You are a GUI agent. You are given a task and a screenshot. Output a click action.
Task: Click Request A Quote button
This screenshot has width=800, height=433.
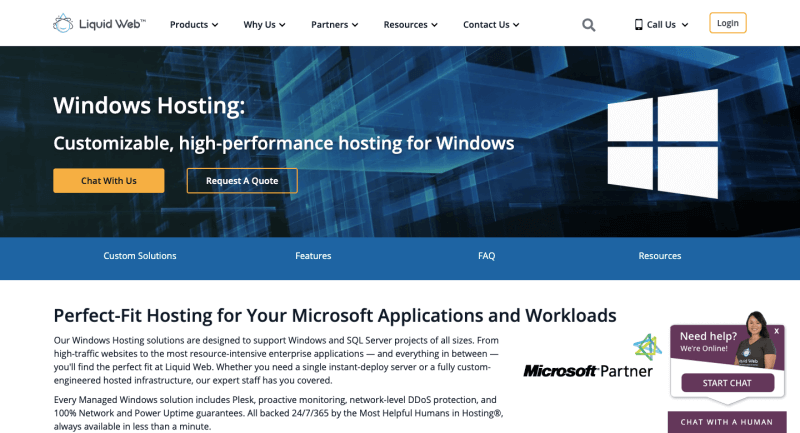(242, 181)
